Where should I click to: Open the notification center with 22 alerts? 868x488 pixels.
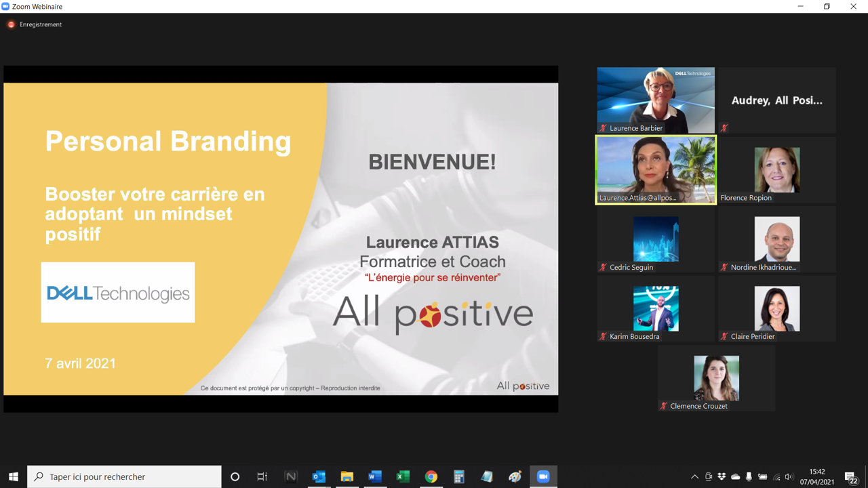851,476
